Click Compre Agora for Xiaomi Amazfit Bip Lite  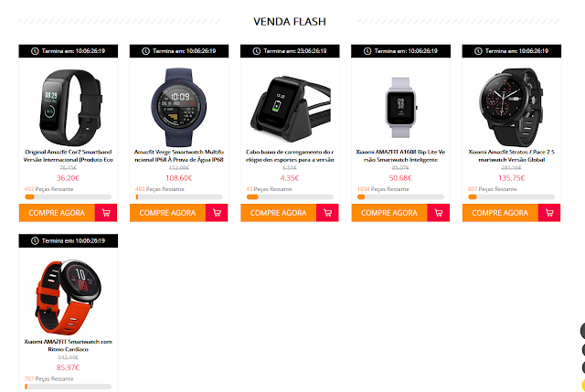click(389, 213)
